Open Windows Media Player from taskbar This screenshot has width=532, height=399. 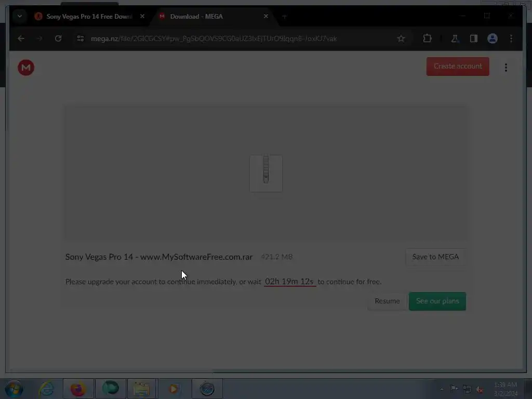(x=174, y=389)
